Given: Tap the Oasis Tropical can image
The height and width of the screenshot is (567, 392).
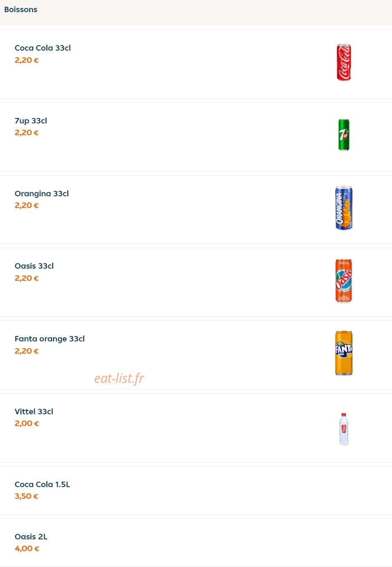Looking at the screenshot, I should coord(344,280).
